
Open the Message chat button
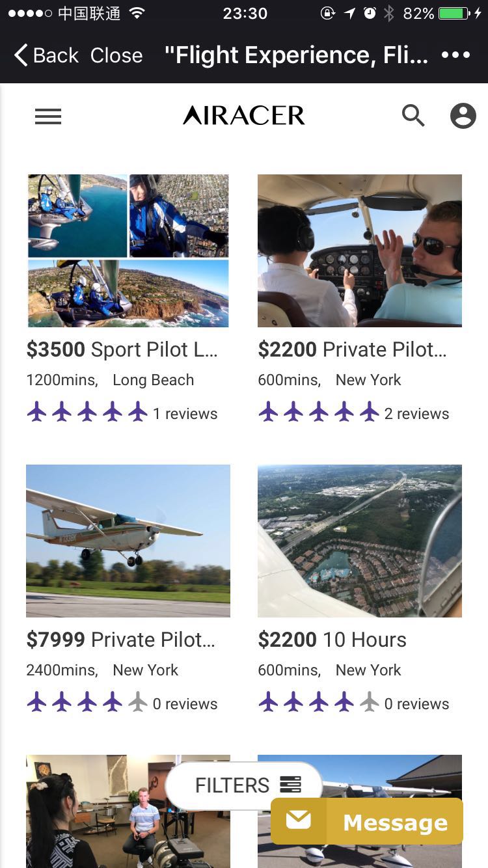[x=394, y=822]
